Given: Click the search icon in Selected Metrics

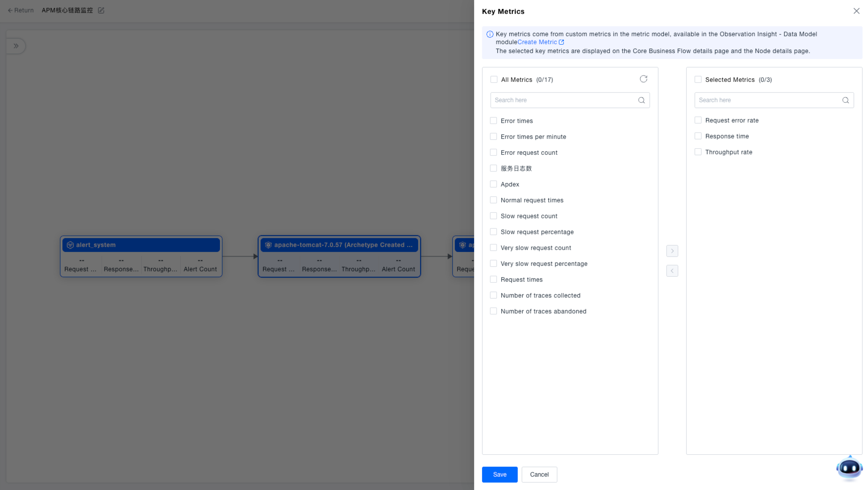Looking at the screenshot, I should (845, 100).
